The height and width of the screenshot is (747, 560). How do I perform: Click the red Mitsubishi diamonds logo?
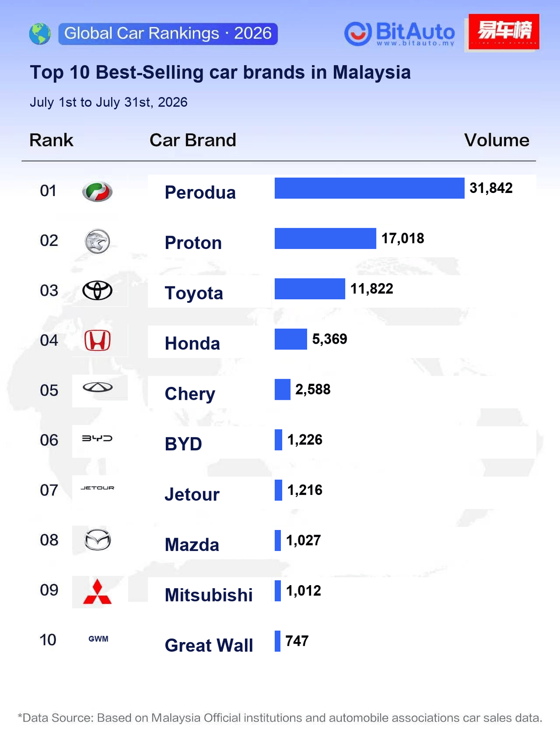tap(97, 592)
